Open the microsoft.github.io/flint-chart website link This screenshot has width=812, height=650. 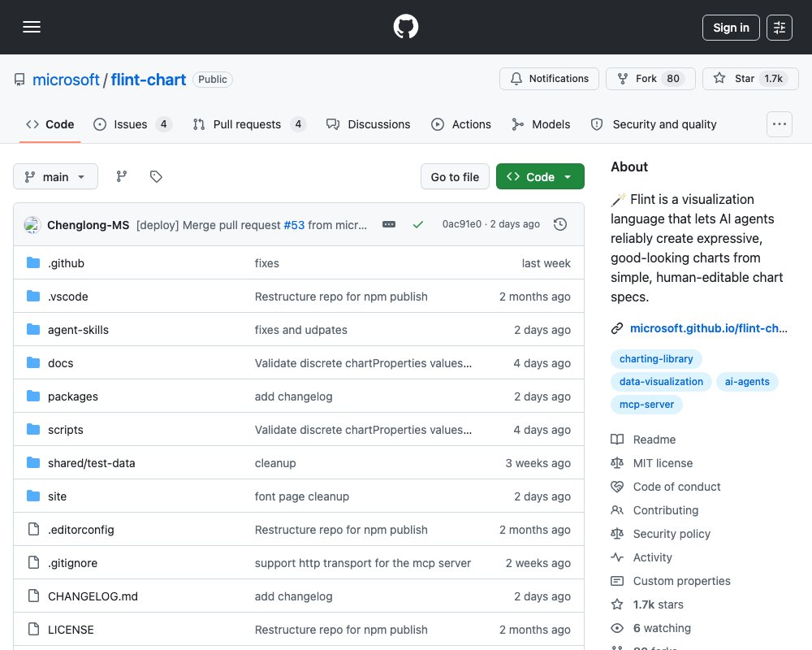pos(708,328)
